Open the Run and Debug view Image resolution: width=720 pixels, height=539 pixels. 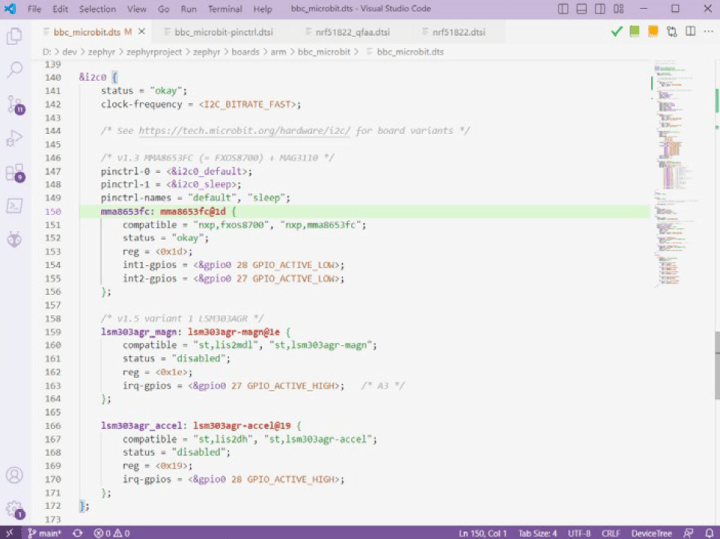point(15,138)
